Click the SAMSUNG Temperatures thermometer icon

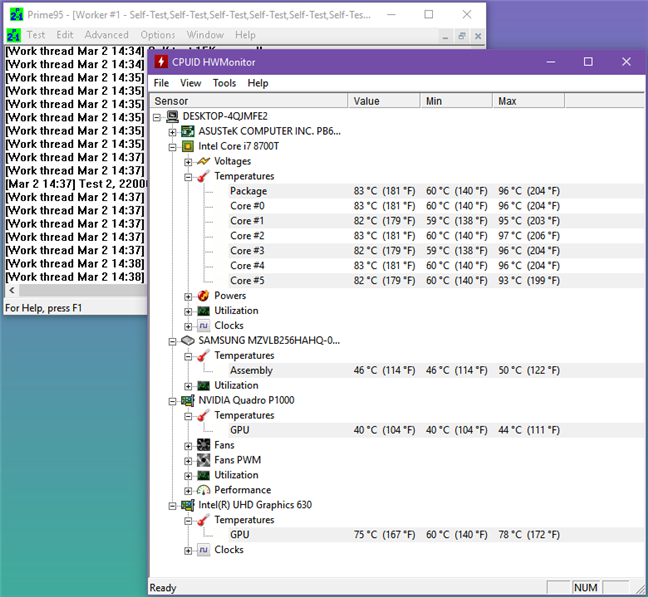[203, 355]
